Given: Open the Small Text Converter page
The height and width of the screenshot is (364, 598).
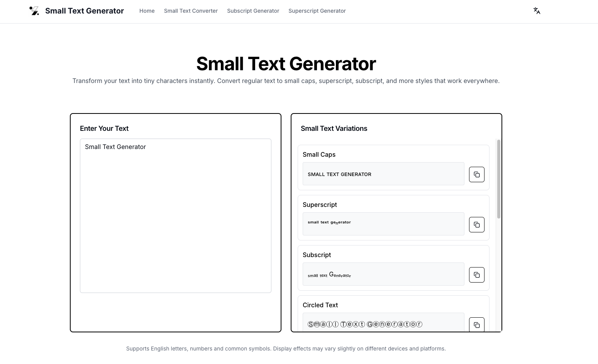Looking at the screenshot, I should click(191, 11).
